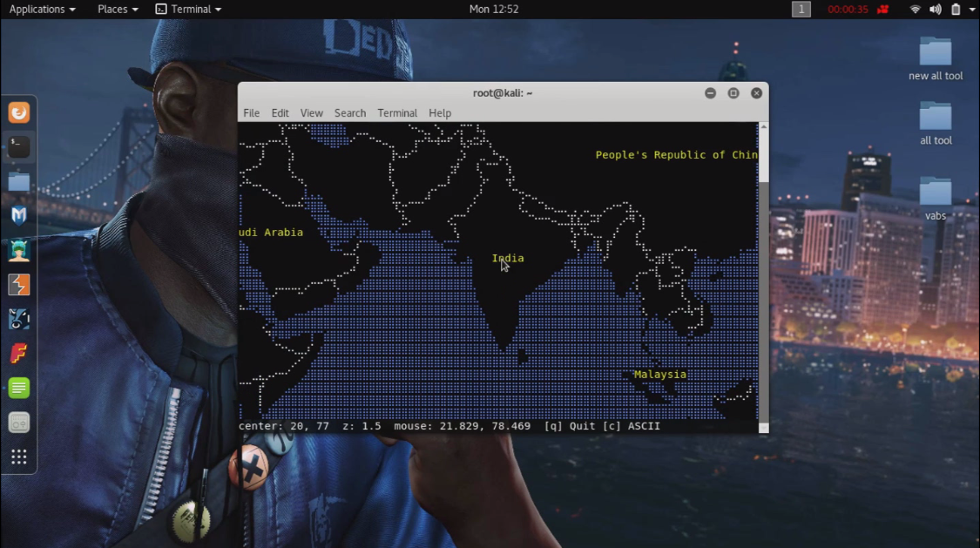Click '[q] Quit' in the status line
980x548 pixels.
coord(570,426)
